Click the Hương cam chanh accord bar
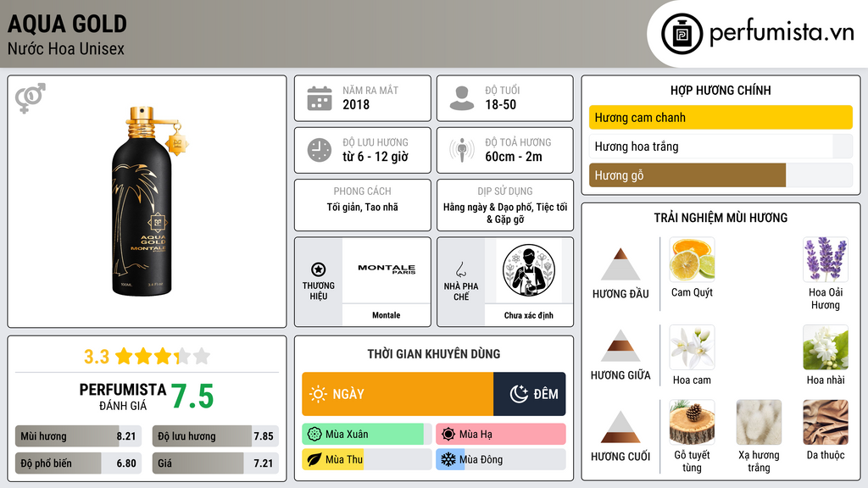Screen dimensions: 868x488 click(x=721, y=117)
